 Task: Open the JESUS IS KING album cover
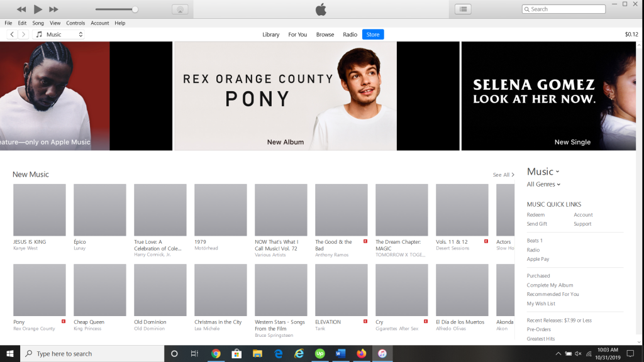click(x=40, y=210)
